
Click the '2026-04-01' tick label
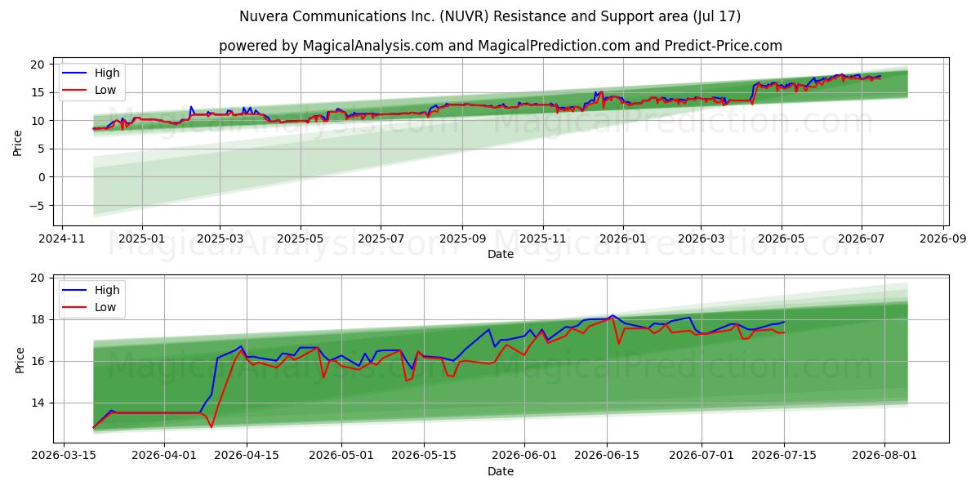[165, 456]
